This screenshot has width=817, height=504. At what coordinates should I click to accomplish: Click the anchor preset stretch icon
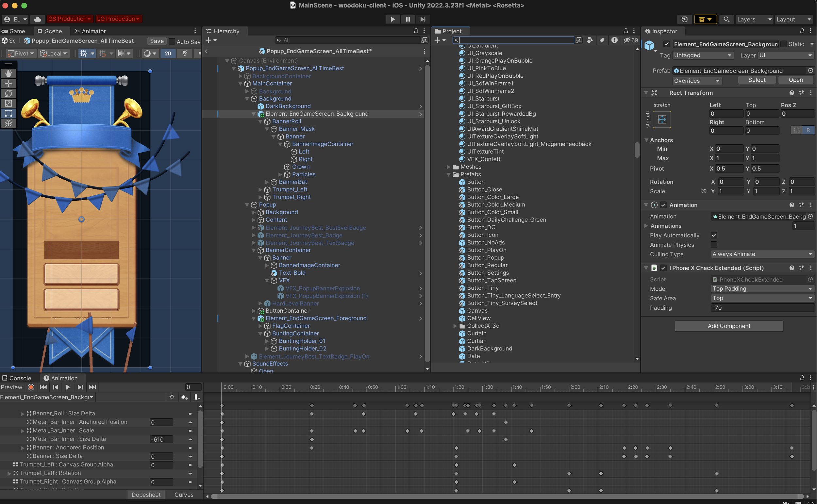[662, 119]
